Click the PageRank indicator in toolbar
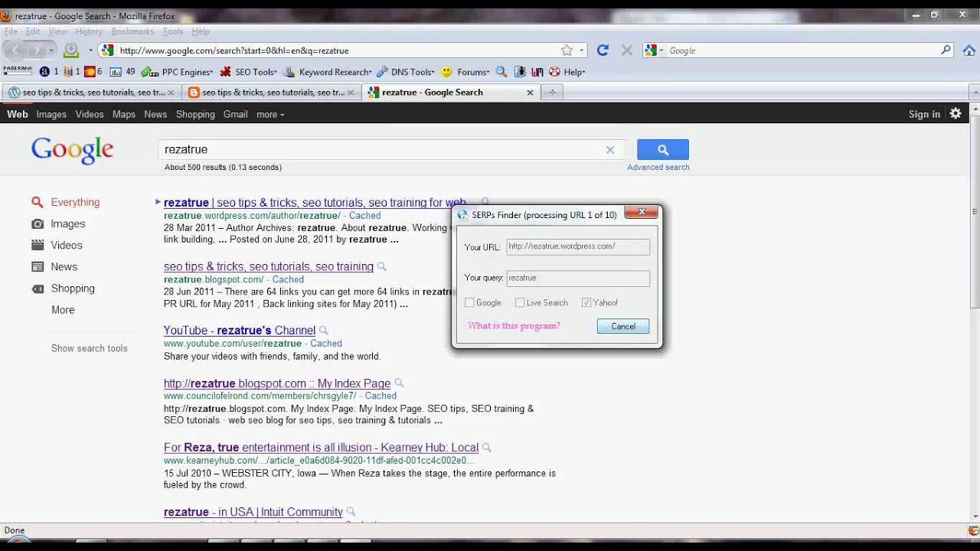This screenshot has width=980, height=551. (x=18, y=70)
